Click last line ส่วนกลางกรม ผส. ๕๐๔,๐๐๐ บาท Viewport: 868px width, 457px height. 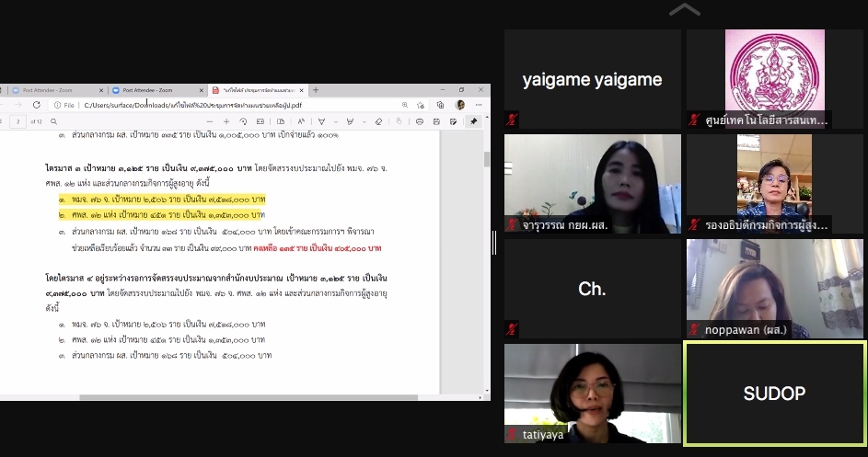166,355
